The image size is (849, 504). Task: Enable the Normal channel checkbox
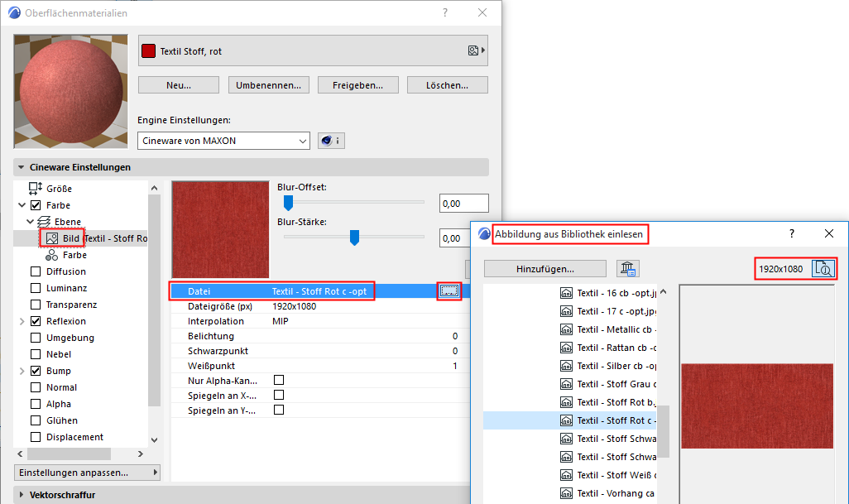[x=36, y=387]
